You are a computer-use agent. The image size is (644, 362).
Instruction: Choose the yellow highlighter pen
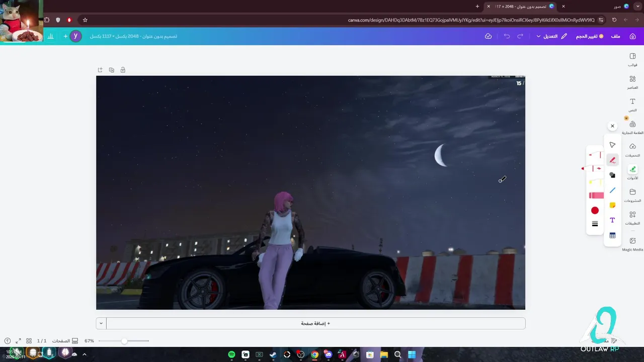[595, 182]
